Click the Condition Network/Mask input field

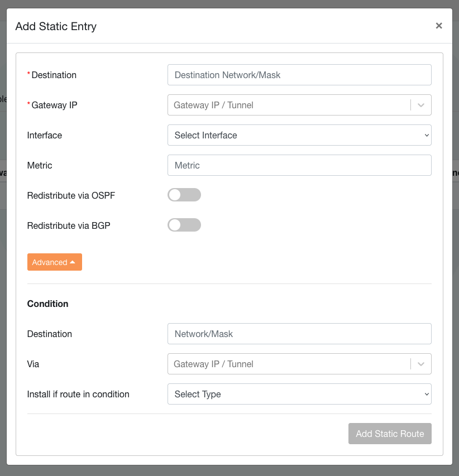[299, 334]
